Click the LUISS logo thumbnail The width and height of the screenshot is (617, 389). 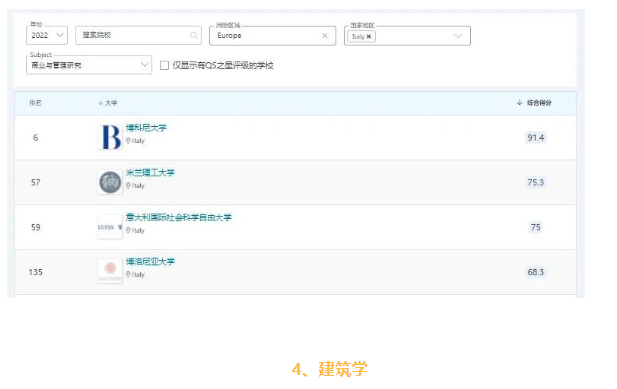pyautogui.click(x=110, y=227)
